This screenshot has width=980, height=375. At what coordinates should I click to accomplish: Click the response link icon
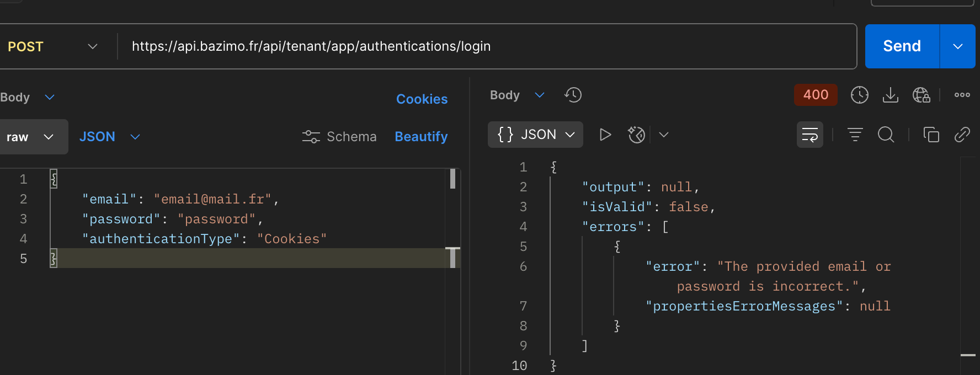coord(962,135)
